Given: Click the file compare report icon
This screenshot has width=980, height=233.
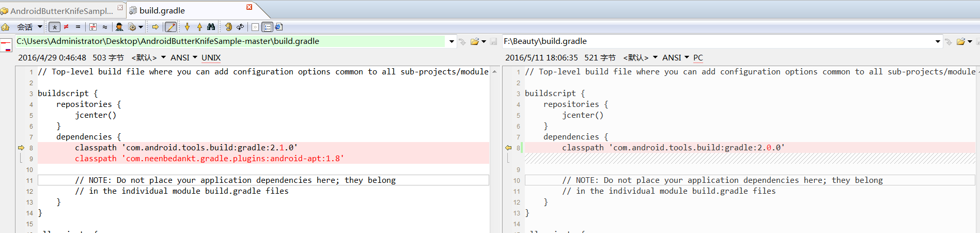Looking at the screenshot, I should pyautogui.click(x=279, y=27).
